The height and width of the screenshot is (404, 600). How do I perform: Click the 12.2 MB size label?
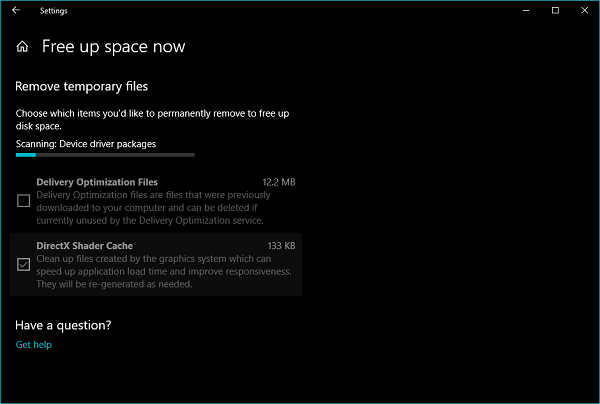(279, 182)
